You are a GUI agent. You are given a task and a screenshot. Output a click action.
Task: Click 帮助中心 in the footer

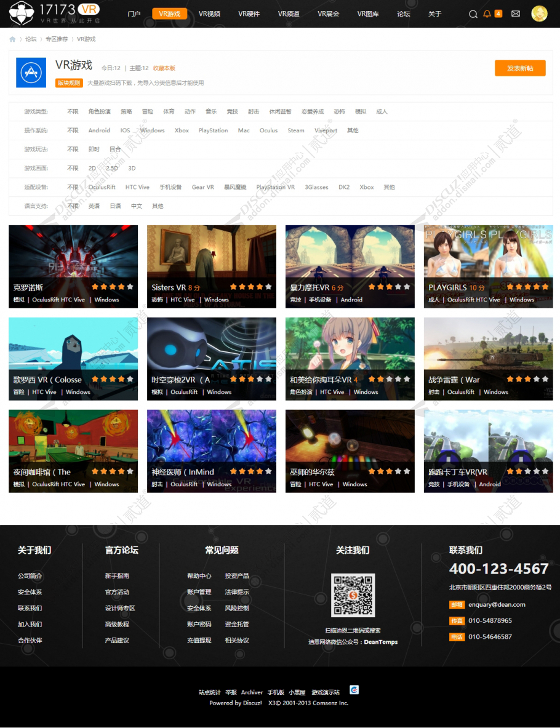click(x=199, y=576)
